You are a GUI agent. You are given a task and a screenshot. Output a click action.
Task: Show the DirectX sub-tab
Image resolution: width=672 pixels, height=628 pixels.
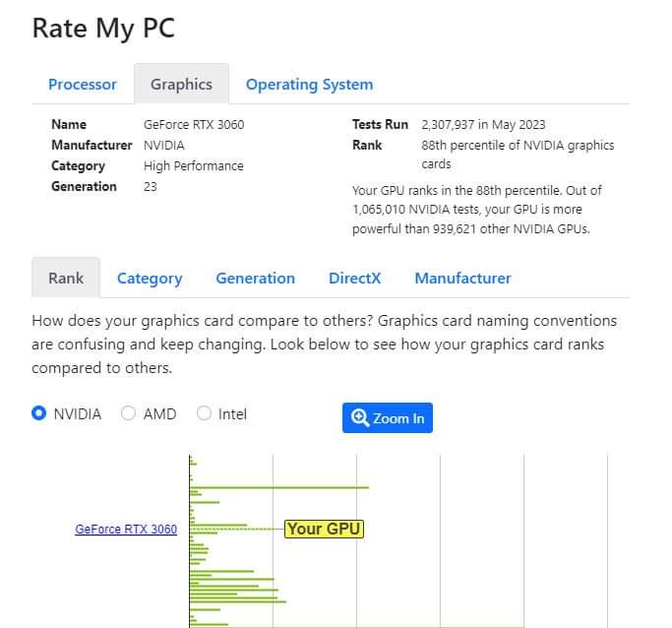[x=354, y=279]
